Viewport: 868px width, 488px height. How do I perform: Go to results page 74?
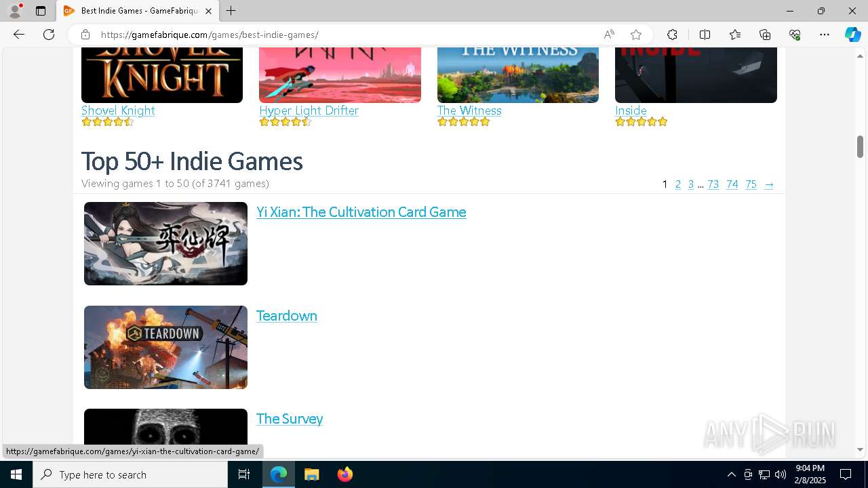732,184
